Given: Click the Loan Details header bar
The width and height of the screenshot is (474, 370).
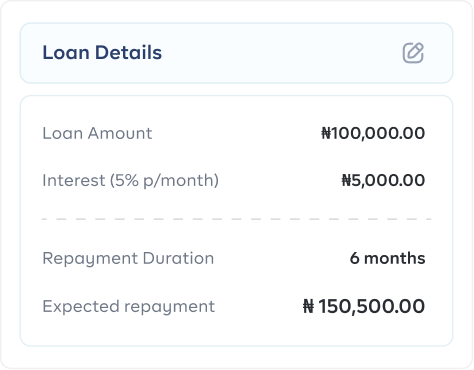Looking at the screenshot, I should click(236, 53).
